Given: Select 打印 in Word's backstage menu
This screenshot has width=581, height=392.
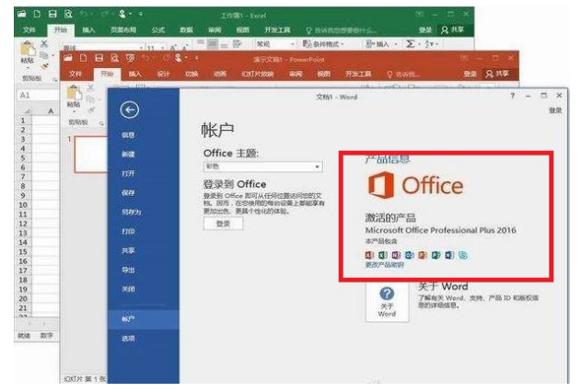Looking at the screenshot, I should pos(128,231).
